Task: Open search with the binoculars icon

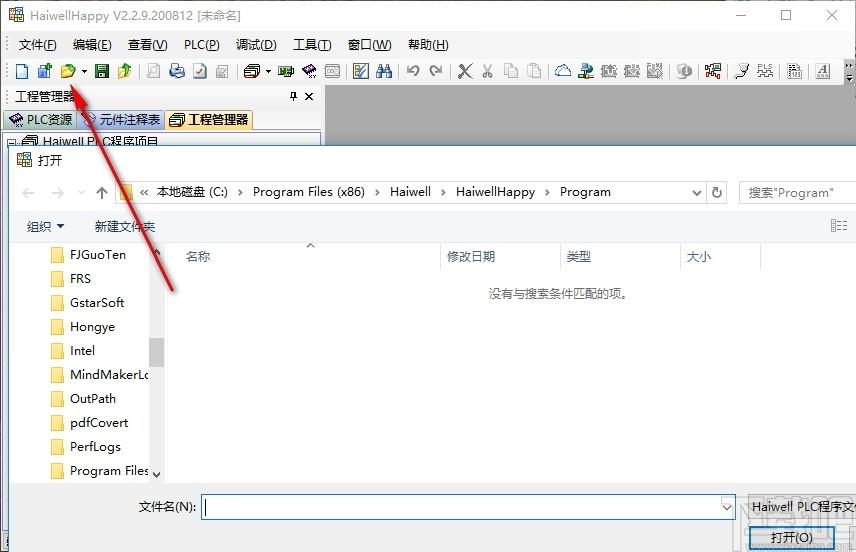Action: [384, 71]
